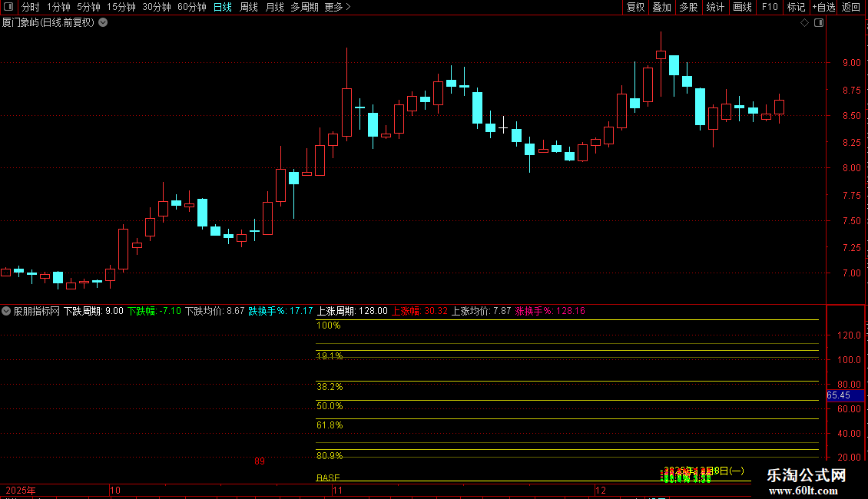Open the 多股 multi-stock view
The width and height of the screenshot is (868, 499).
pyautogui.click(x=688, y=7)
